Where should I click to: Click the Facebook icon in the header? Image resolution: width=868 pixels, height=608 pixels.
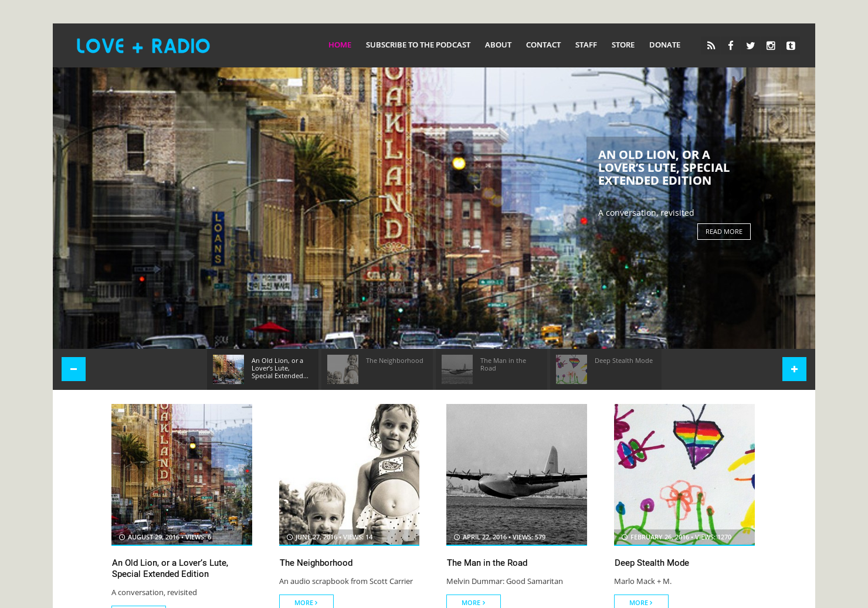point(731,45)
